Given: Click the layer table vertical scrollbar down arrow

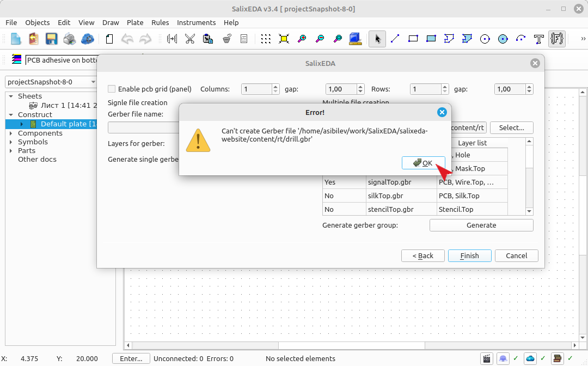Looking at the screenshot, I should [529, 211].
